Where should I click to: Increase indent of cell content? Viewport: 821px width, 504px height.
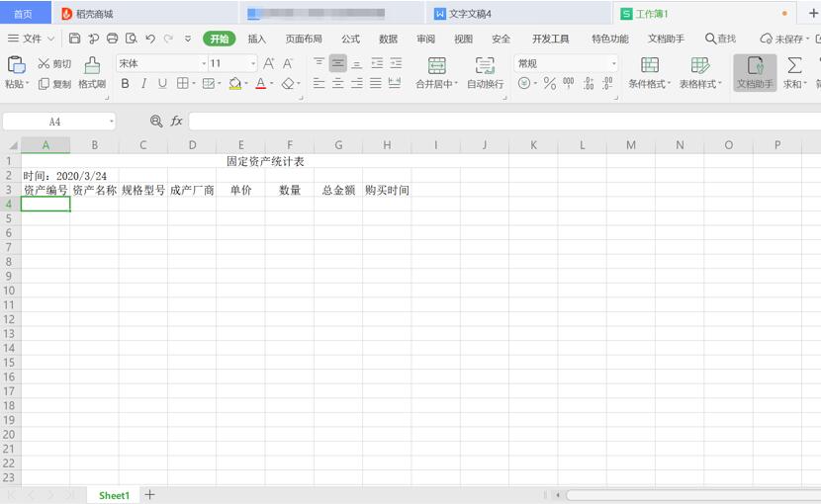click(x=396, y=63)
